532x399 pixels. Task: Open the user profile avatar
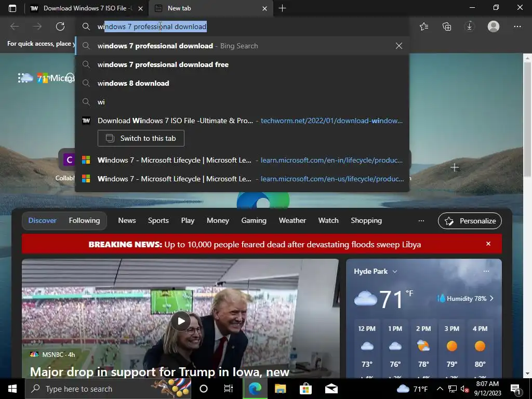494,26
